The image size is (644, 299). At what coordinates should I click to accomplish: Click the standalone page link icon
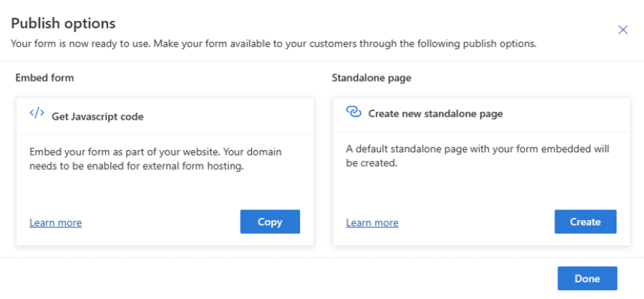click(x=354, y=113)
